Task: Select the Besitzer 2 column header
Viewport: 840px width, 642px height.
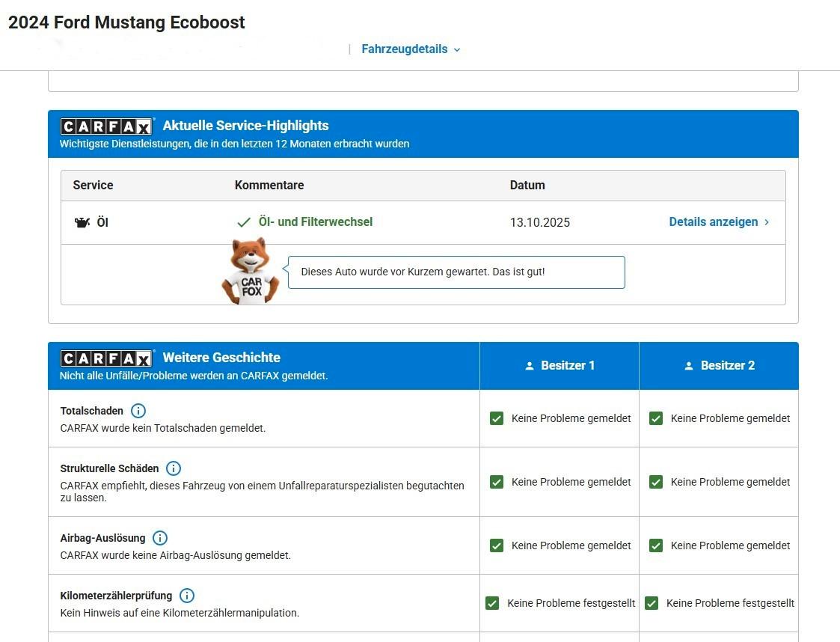Action: coord(719,366)
